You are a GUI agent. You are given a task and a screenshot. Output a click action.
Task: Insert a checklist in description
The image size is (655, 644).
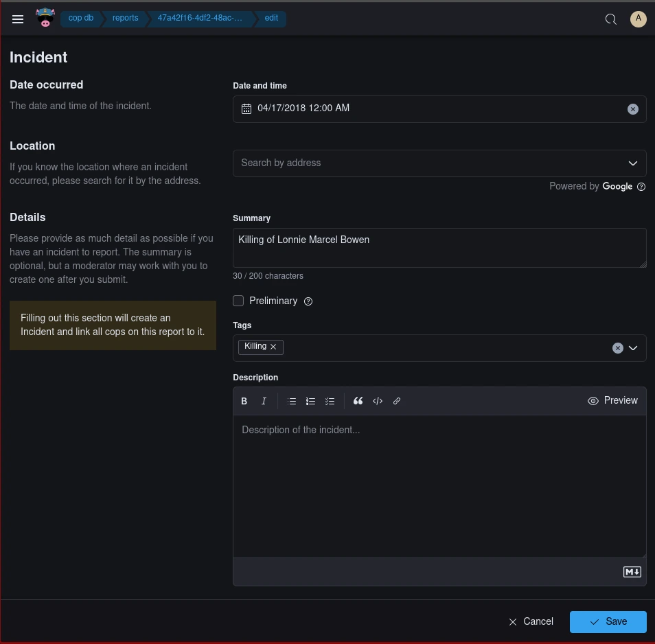pos(330,401)
